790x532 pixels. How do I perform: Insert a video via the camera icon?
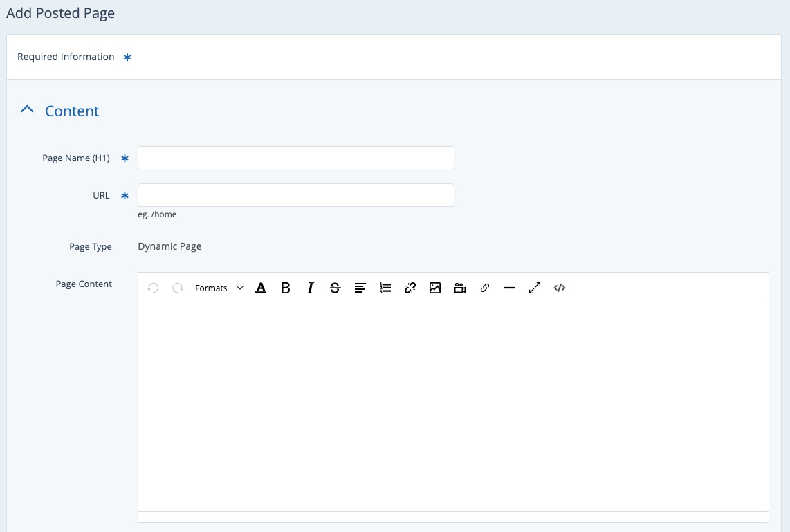pyautogui.click(x=460, y=288)
